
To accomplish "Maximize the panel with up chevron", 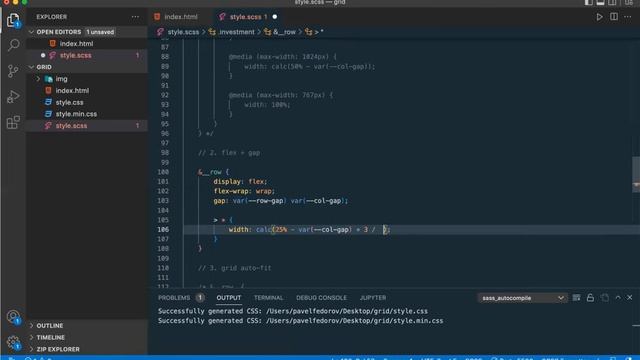I will (618, 298).
